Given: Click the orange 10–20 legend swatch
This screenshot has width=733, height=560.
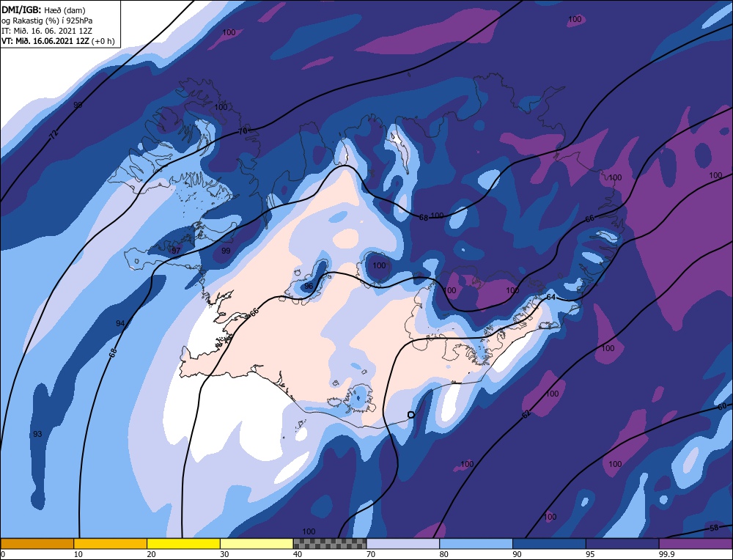Looking at the screenshot, I should [x=111, y=543].
